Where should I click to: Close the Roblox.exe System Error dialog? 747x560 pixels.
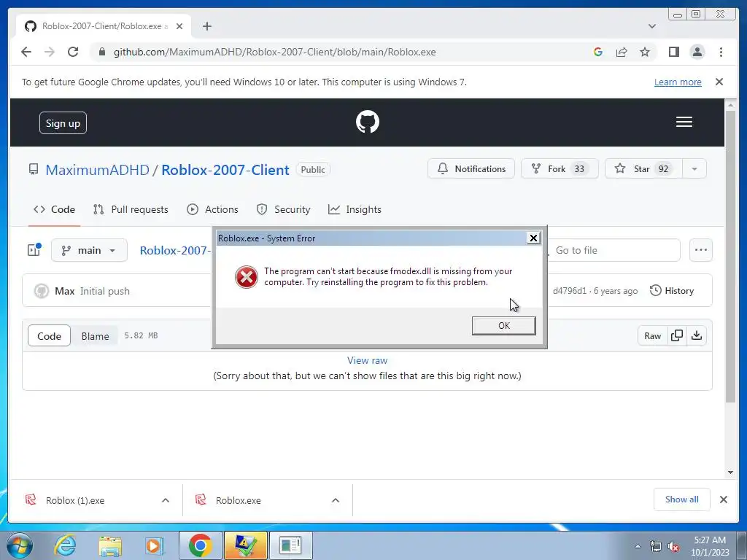(533, 238)
